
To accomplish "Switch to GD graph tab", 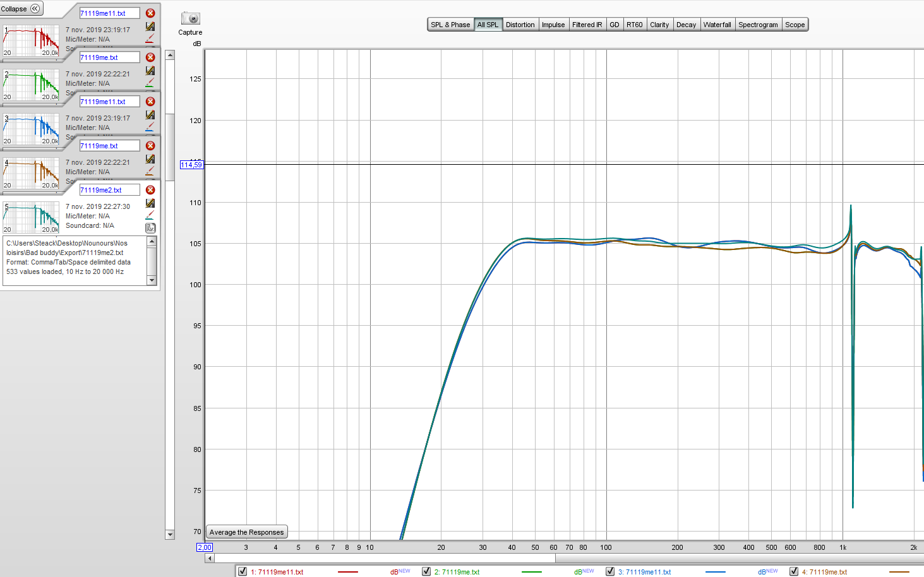I will click(x=614, y=25).
